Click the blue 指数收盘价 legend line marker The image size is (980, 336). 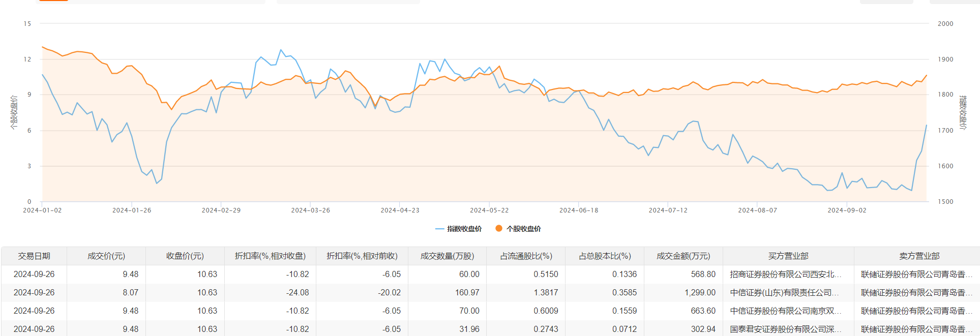pos(440,229)
